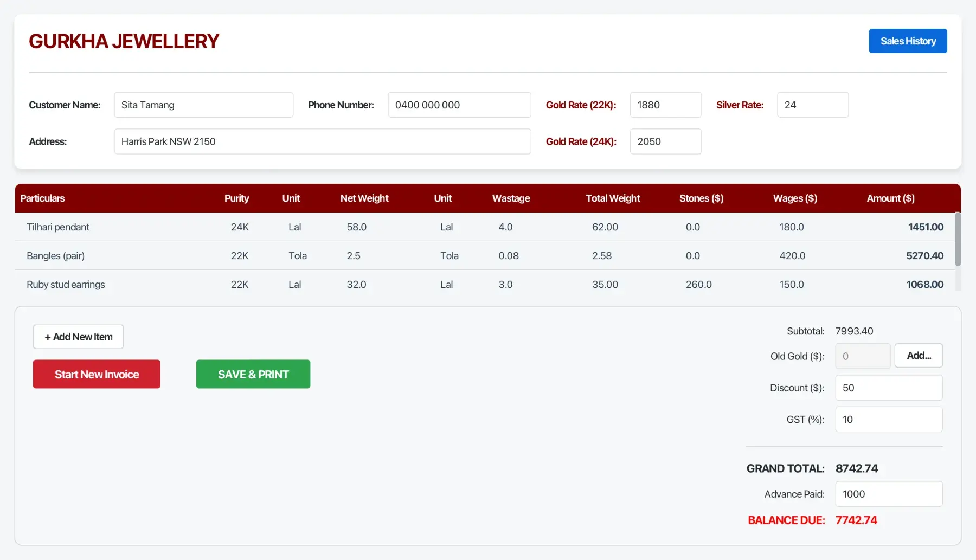Click SAVE & PRINT button
This screenshot has height=560, width=976.
253,374
